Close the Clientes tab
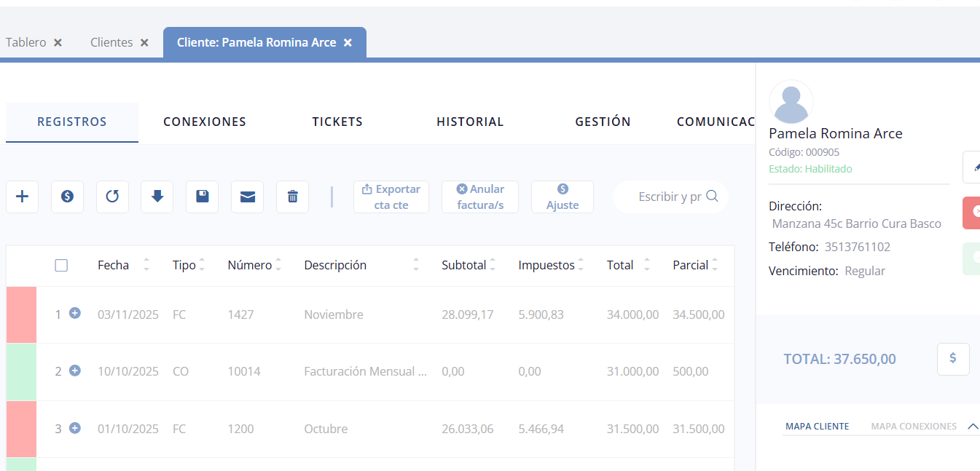 tap(144, 43)
